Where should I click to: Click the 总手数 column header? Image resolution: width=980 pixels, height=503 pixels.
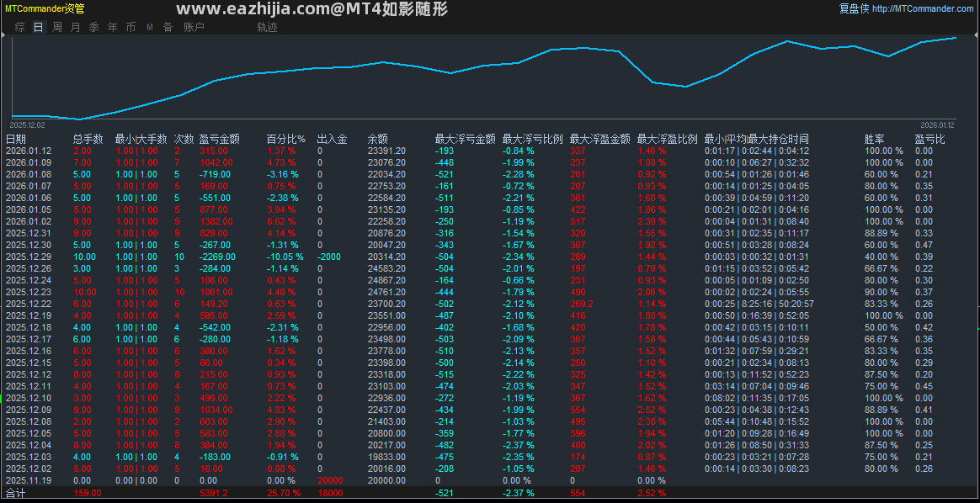point(88,139)
